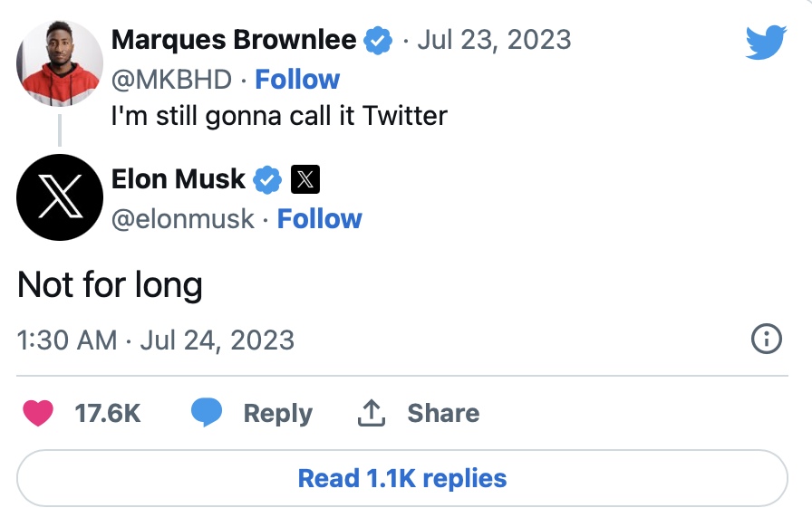Screen dimensions: 812x527
Task: Open the Marques Brownlee name link
Action: [x=234, y=41]
